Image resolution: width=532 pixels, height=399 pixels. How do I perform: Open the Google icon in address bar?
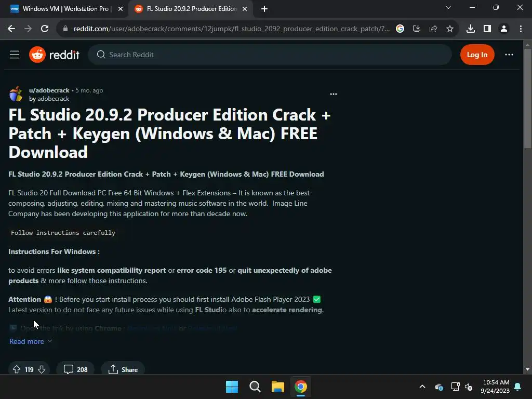point(400,29)
